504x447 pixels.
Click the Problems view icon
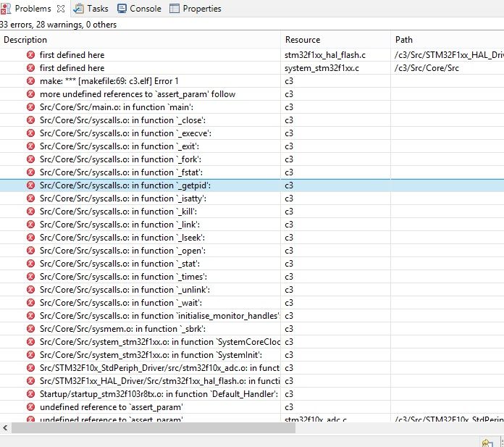tap(6, 9)
